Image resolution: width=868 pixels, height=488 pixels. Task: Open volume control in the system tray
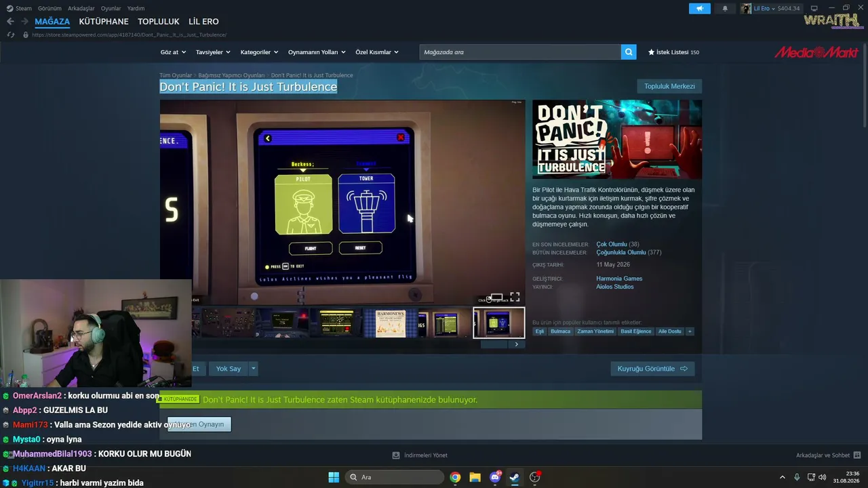(x=823, y=477)
